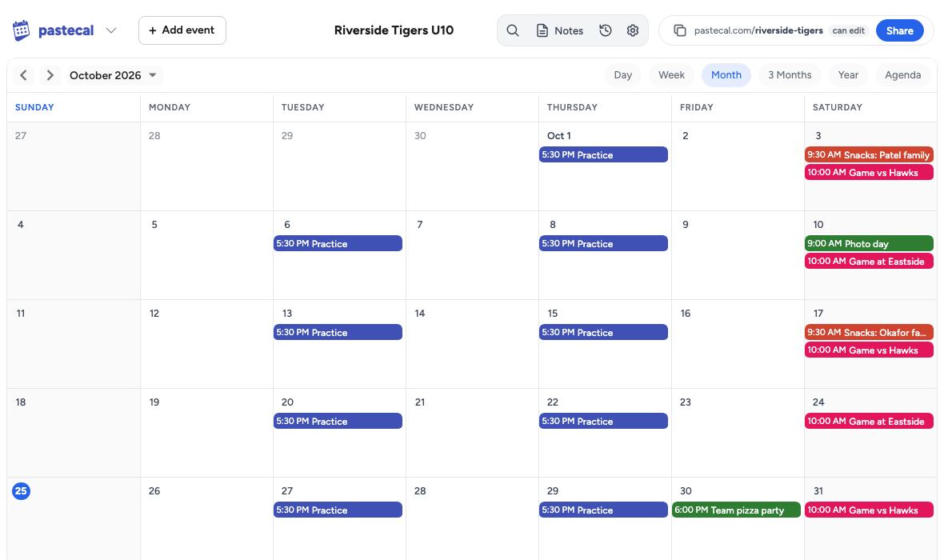Open the Snacks: Okafor family event

click(869, 332)
